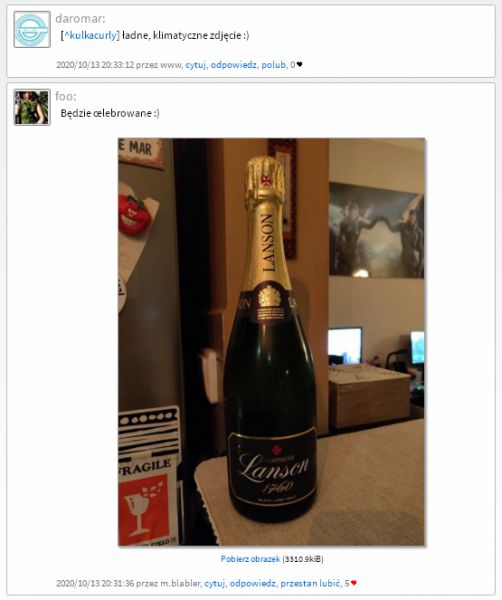This screenshot has height=600, width=502.
Task: Open the Lanson champagne bottle photo
Action: tap(271, 342)
